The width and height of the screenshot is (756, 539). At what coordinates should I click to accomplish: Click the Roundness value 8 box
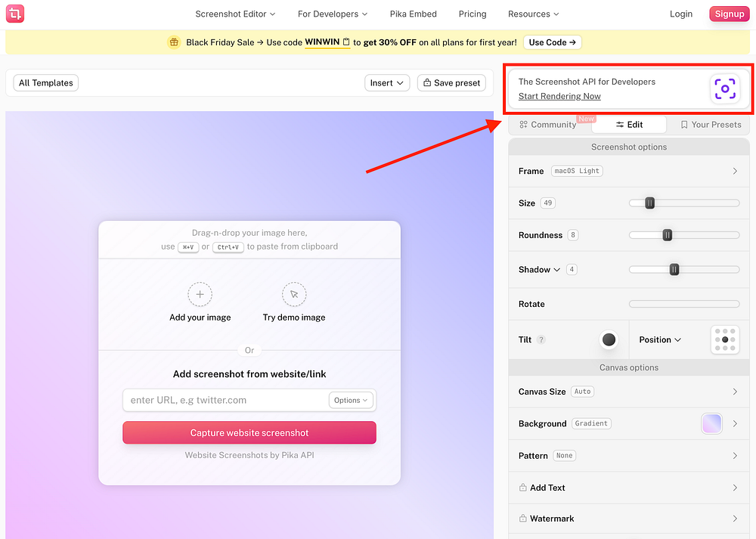[x=573, y=235]
